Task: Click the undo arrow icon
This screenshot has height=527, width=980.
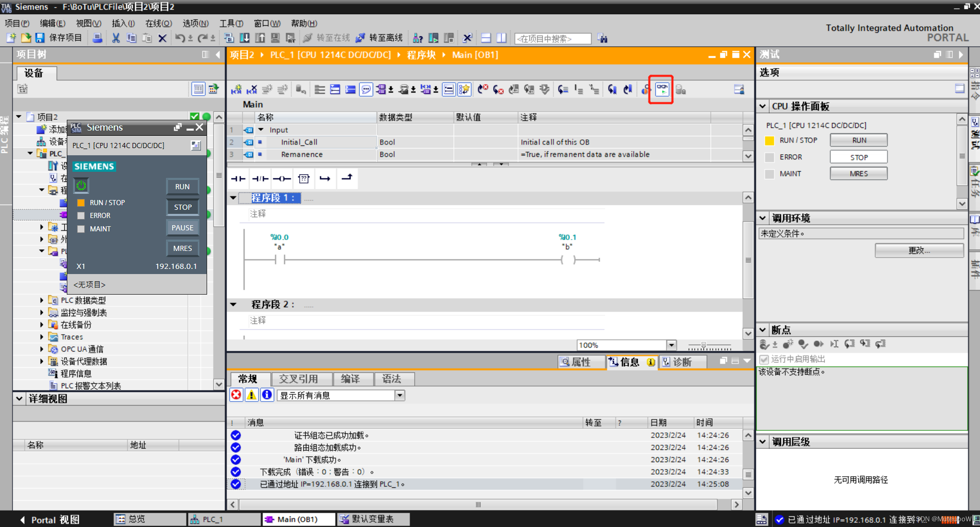Action: coord(180,38)
